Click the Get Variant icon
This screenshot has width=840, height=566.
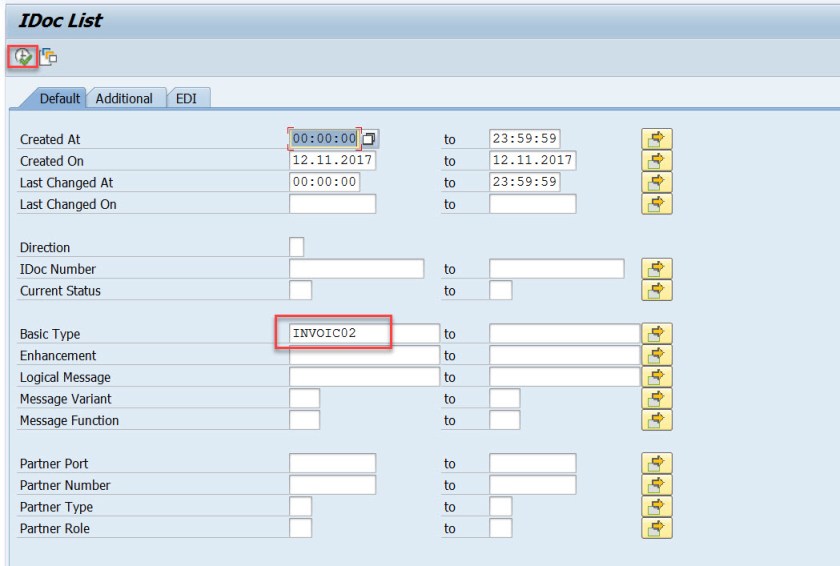[x=48, y=56]
